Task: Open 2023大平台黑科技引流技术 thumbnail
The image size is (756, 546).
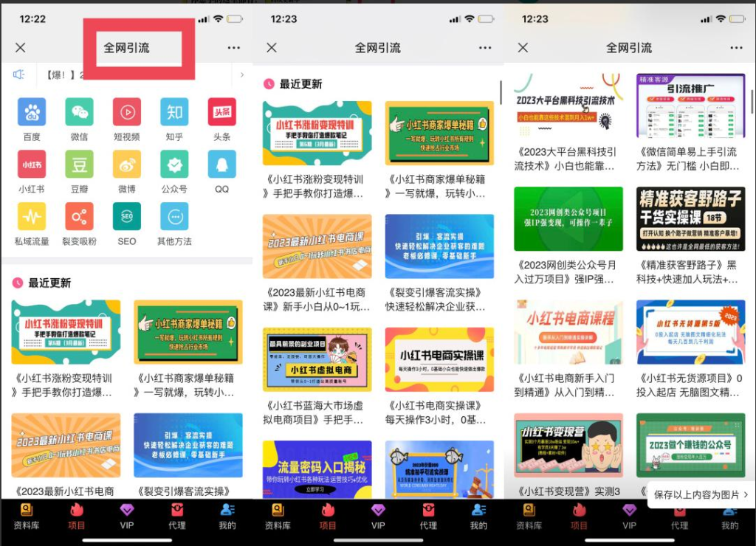Action: pyautogui.click(x=568, y=106)
